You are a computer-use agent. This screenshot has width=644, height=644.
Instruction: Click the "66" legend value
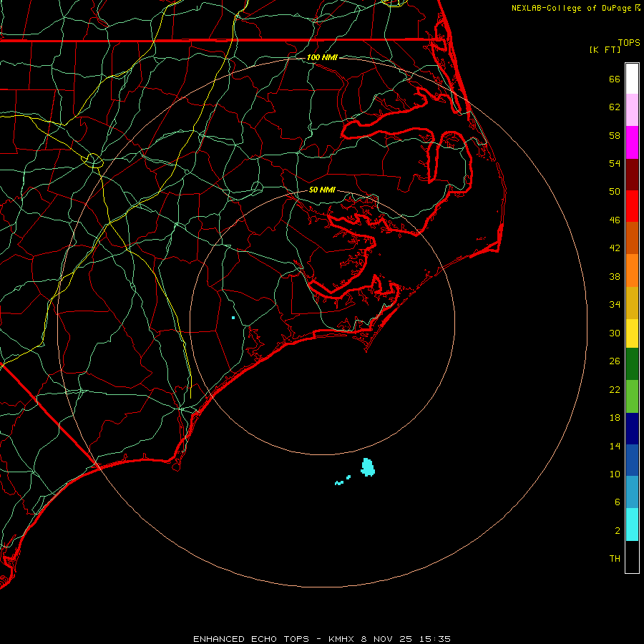tap(615, 79)
